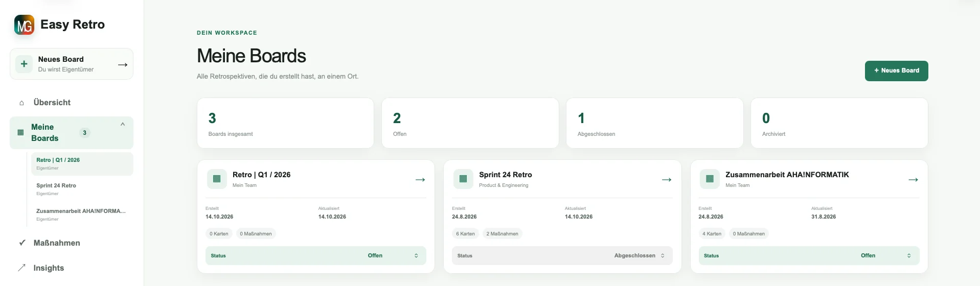The width and height of the screenshot is (980, 286).
Task: Click the Archiviert stat card showing 0
Action: pos(839,123)
